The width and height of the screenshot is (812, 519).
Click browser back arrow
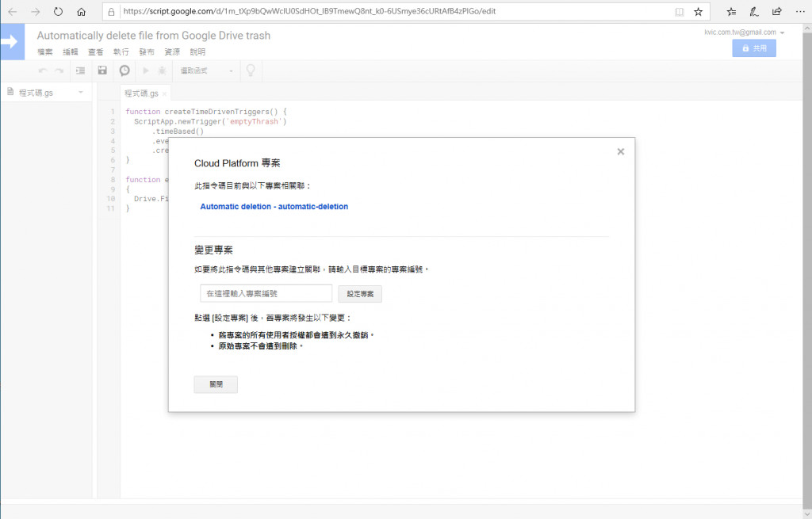click(13, 11)
